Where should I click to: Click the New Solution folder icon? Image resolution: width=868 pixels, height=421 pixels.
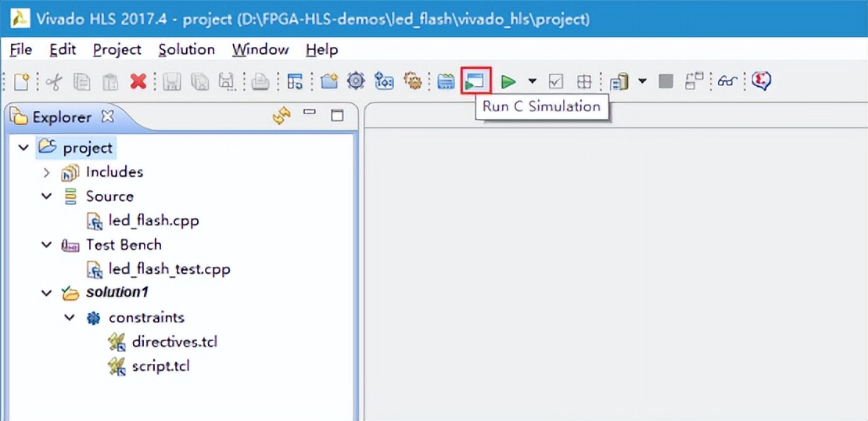[x=329, y=82]
